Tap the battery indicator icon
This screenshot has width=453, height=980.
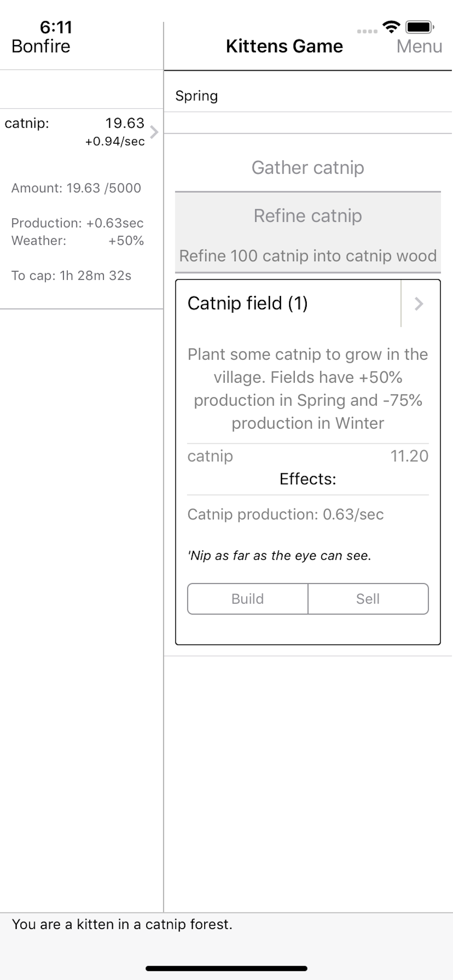[420, 27]
